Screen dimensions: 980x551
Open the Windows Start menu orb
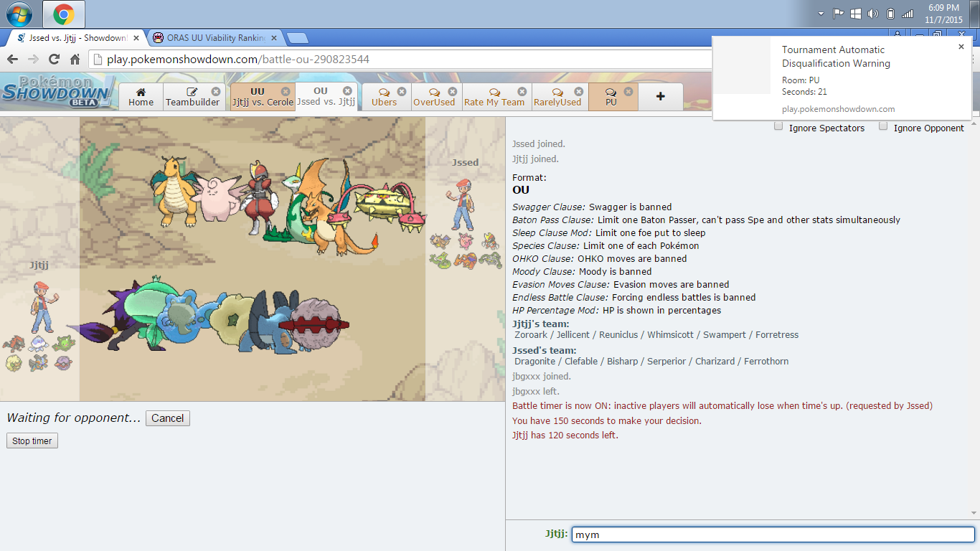(x=19, y=14)
